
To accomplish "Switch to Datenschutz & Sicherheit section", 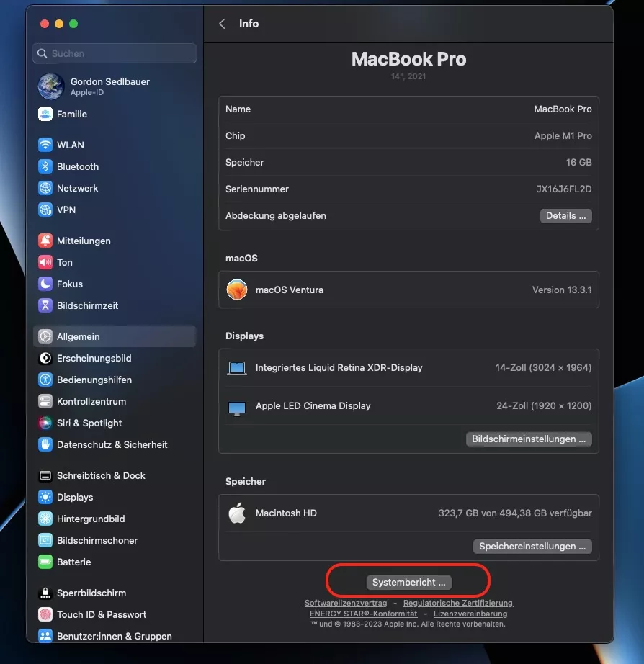I will [x=112, y=444].
